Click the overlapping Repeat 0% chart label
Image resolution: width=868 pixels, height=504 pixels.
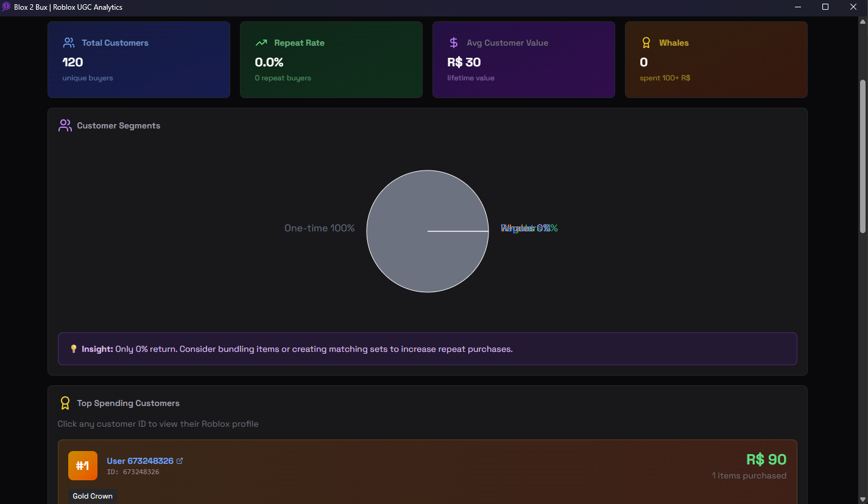pos(529,228)
